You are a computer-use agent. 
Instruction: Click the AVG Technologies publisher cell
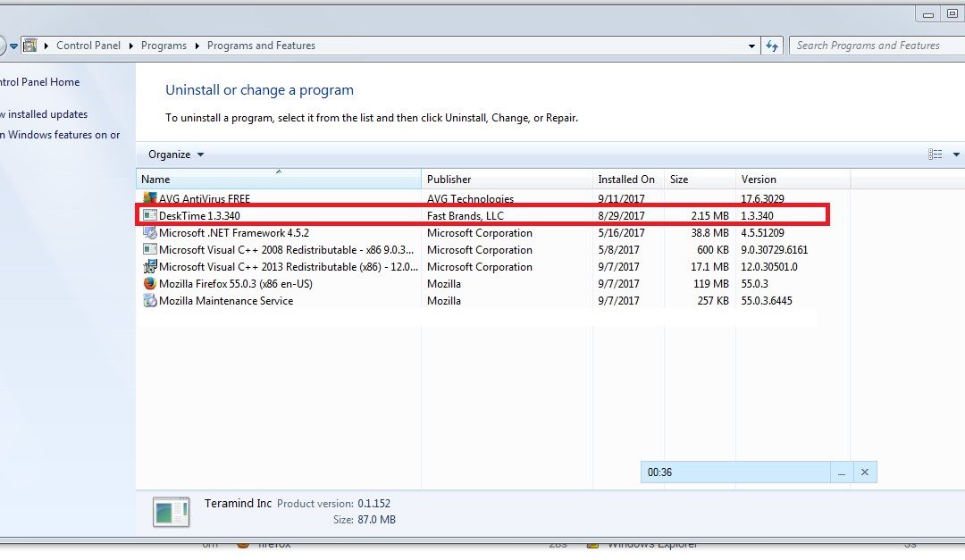(470, 199)
